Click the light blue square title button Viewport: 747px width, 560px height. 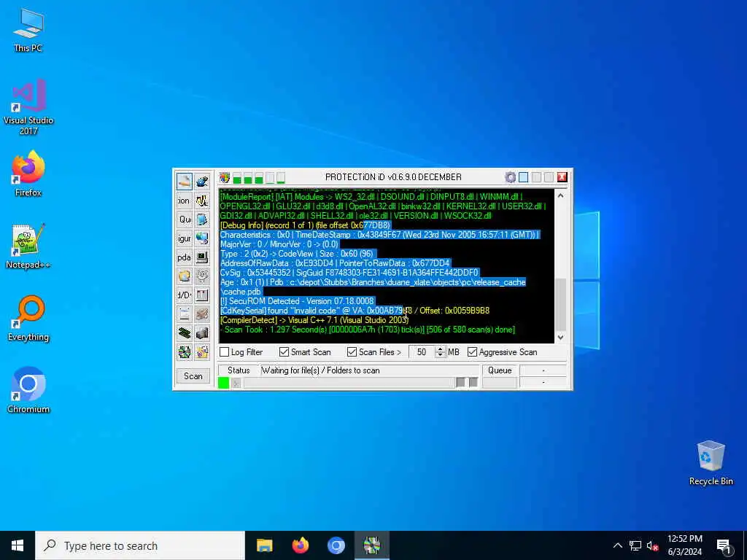point(523,177)
